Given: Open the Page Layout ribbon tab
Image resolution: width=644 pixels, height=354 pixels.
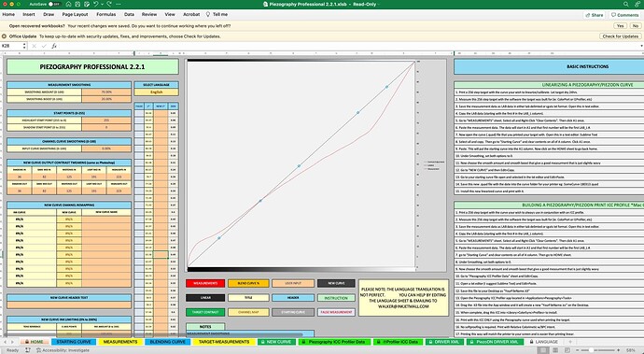Looking at the screenshot, I should [76, 14].
